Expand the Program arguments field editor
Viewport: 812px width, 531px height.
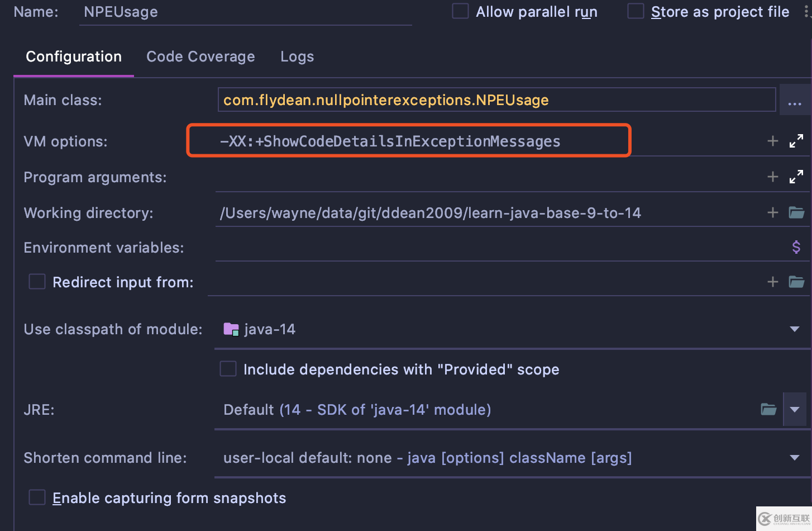click(x=796, y=177)
